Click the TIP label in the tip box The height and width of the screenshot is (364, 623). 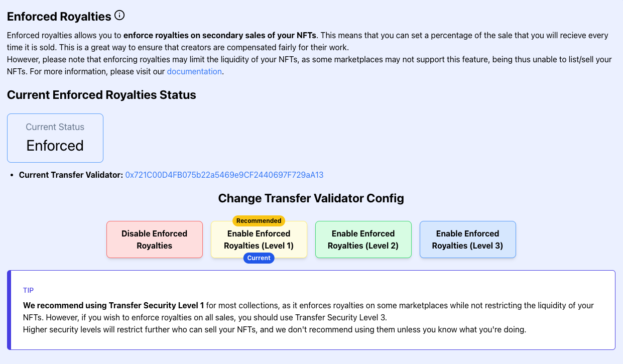point(28,290)
